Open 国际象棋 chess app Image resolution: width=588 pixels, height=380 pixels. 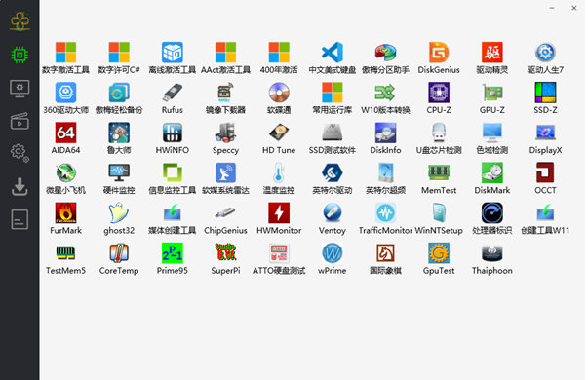coord(385,258)
